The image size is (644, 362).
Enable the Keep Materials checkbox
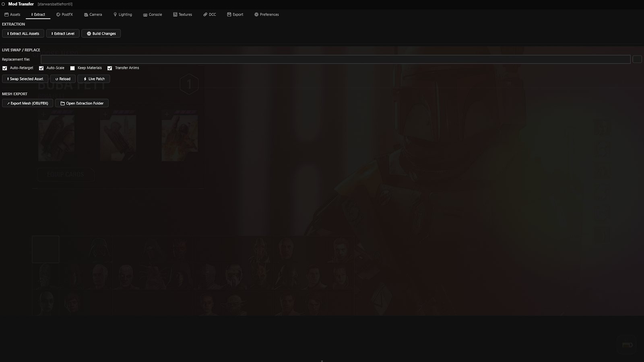[x=72, y=68]
